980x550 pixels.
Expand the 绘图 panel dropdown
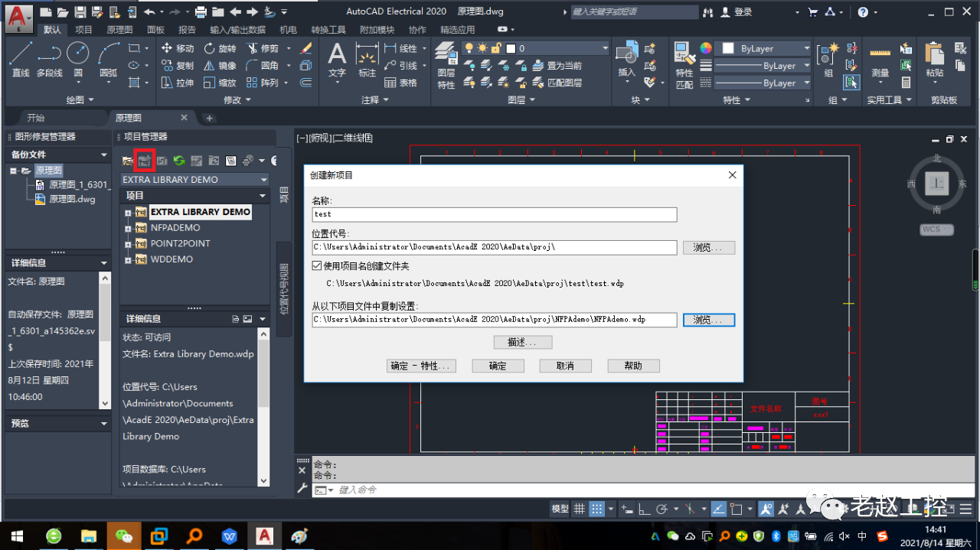pos(80,99)
